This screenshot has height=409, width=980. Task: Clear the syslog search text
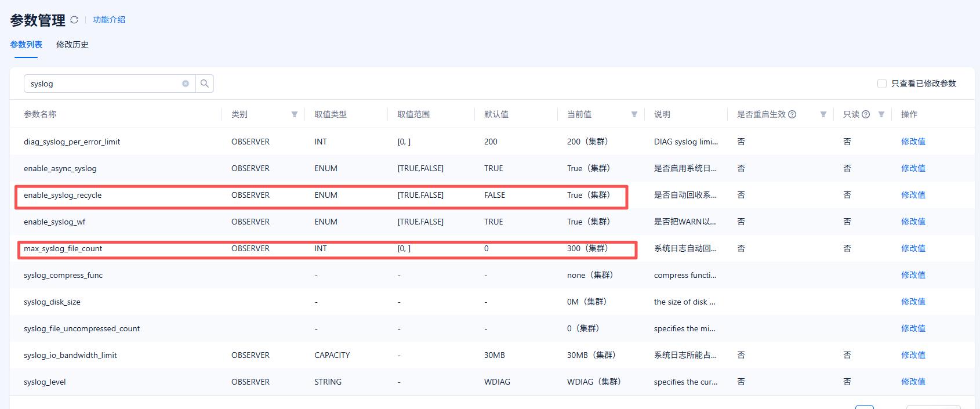(186, 84)
